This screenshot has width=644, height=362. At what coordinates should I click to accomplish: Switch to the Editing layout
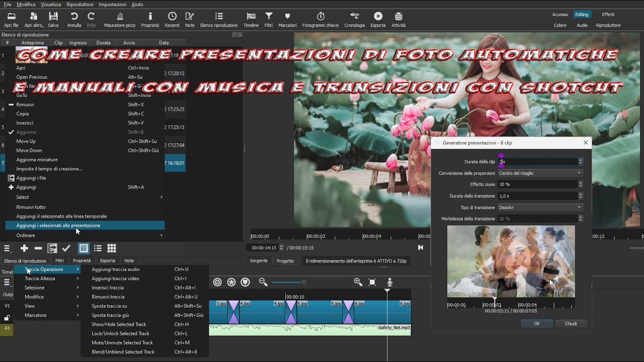[x=582, y=15]
